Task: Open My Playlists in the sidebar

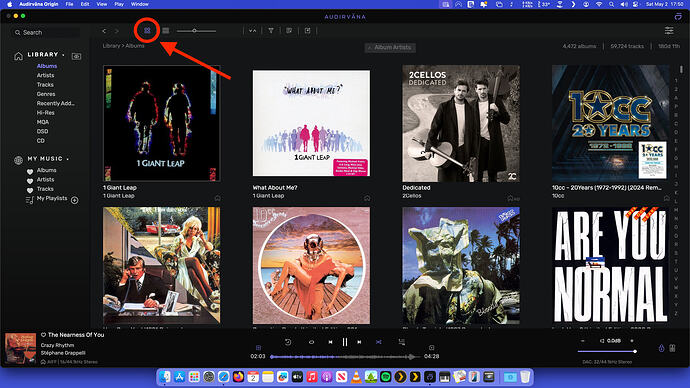Action: tap(52, 198)
